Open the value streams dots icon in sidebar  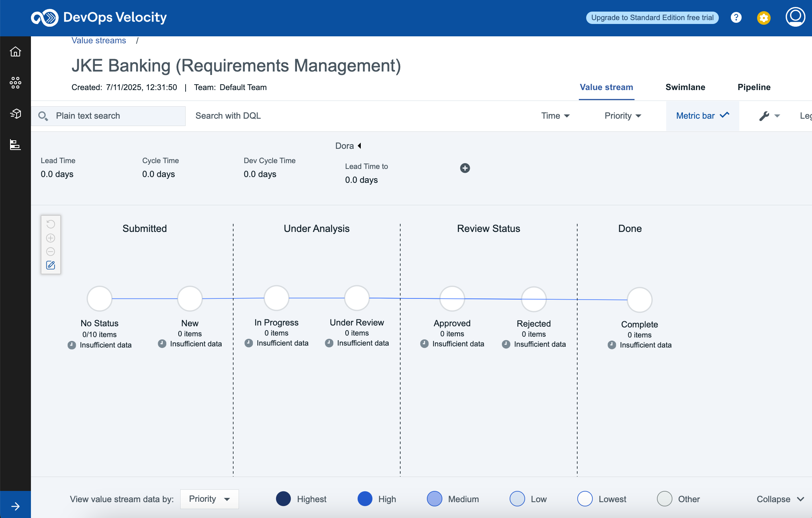[15, 82]
